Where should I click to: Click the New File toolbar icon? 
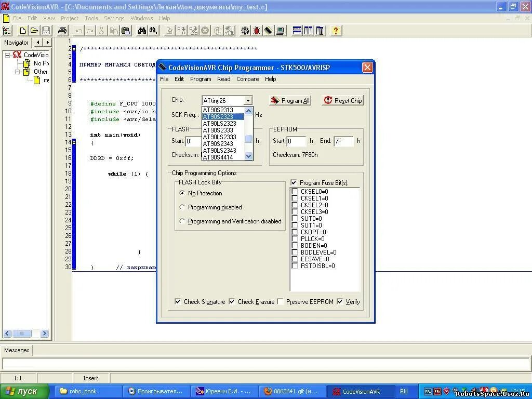(23, 31)
